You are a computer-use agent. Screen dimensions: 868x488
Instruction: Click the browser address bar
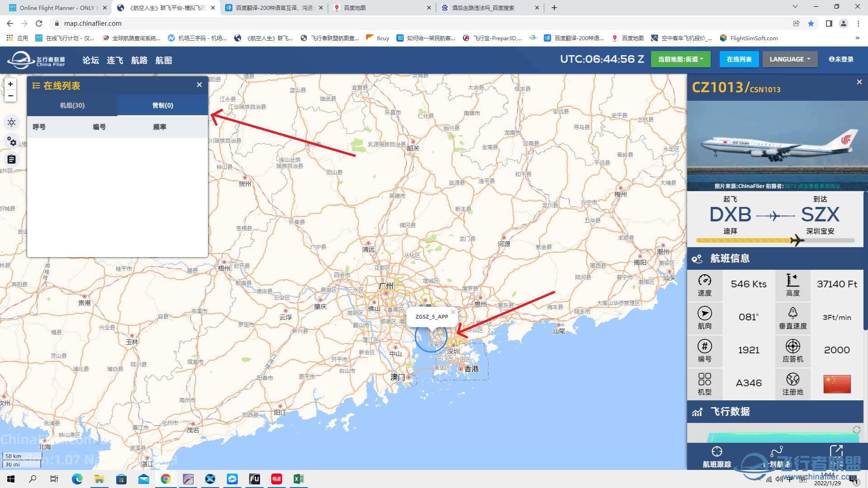click(x=420, y=23)
